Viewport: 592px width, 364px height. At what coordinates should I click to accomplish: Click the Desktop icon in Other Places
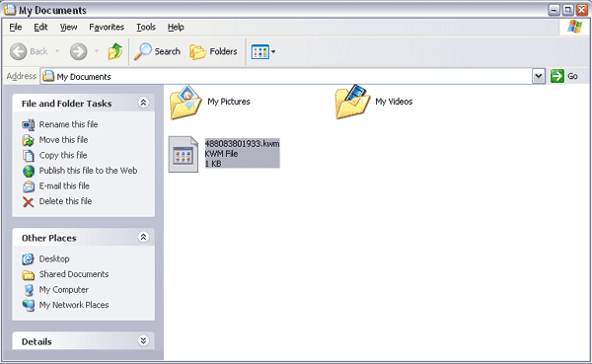click(x=29, y=259)
